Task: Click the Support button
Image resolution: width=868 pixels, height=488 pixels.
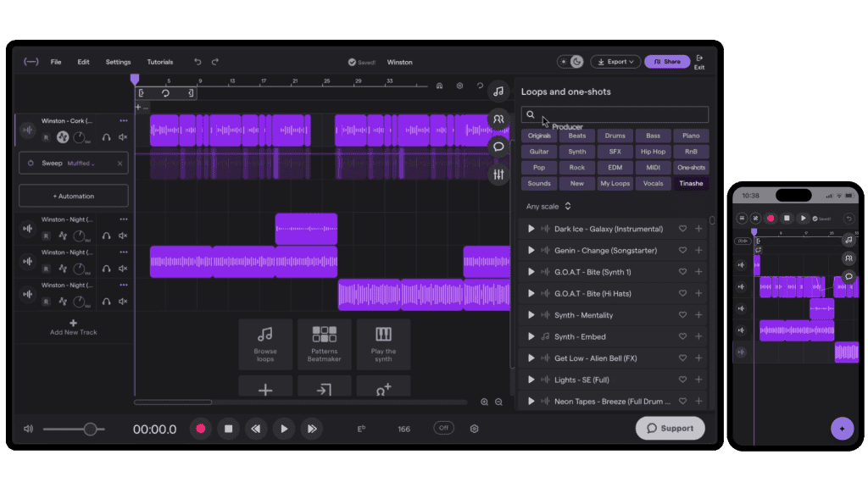Action: pyautogui.click(x=670, y=428)
